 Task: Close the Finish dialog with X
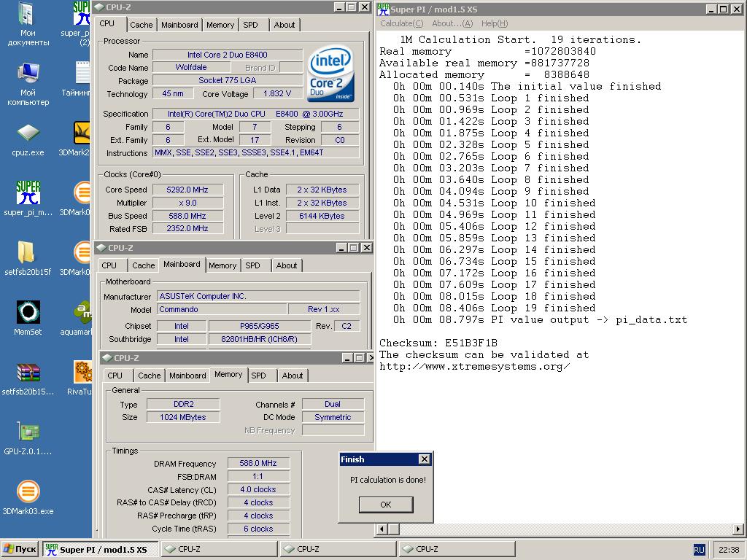click(x=424, y=459)
